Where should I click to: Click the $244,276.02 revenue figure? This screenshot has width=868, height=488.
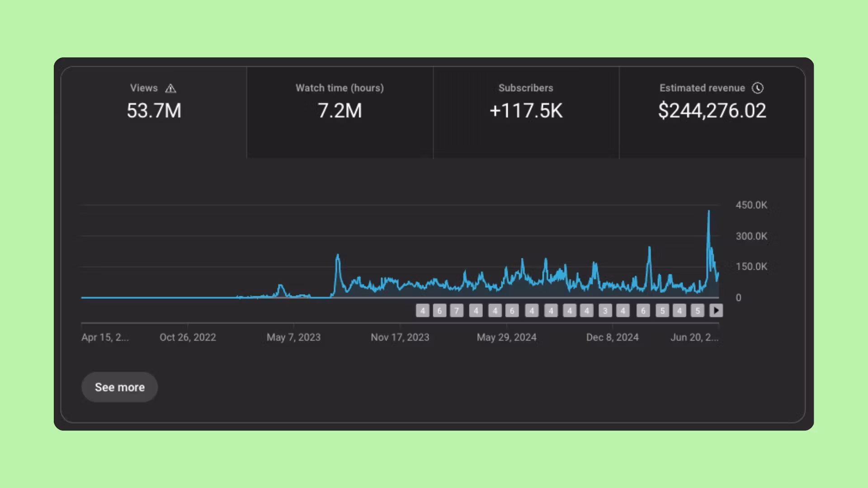pos(712,111)
